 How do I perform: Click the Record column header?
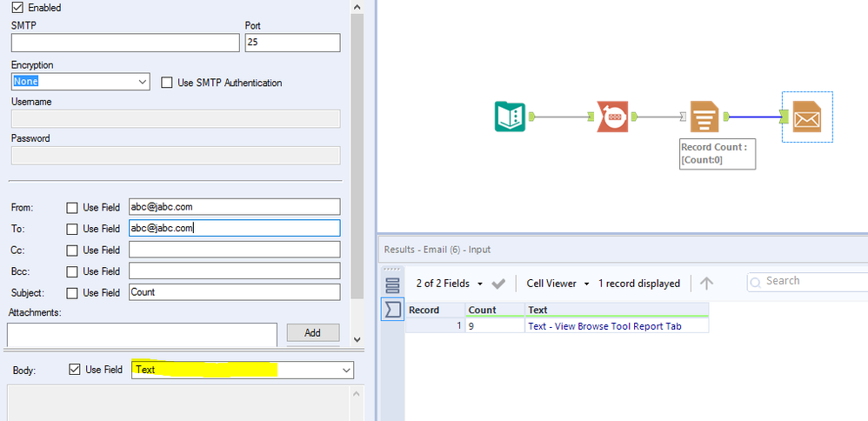pyautogui.click(x=436, y=311)
